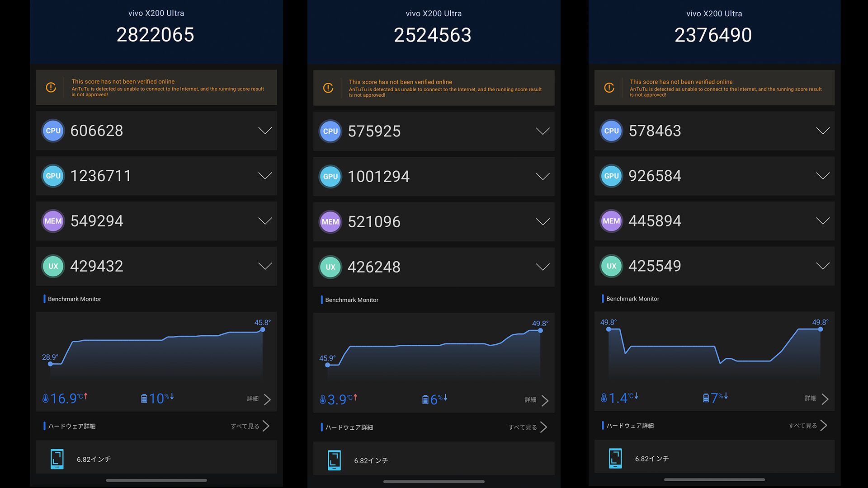Image resolution: width=868 pixels, height=488 pixels.
Task: Click the 49.8° start point in the 2376490 graph
Action: (609, 329)
